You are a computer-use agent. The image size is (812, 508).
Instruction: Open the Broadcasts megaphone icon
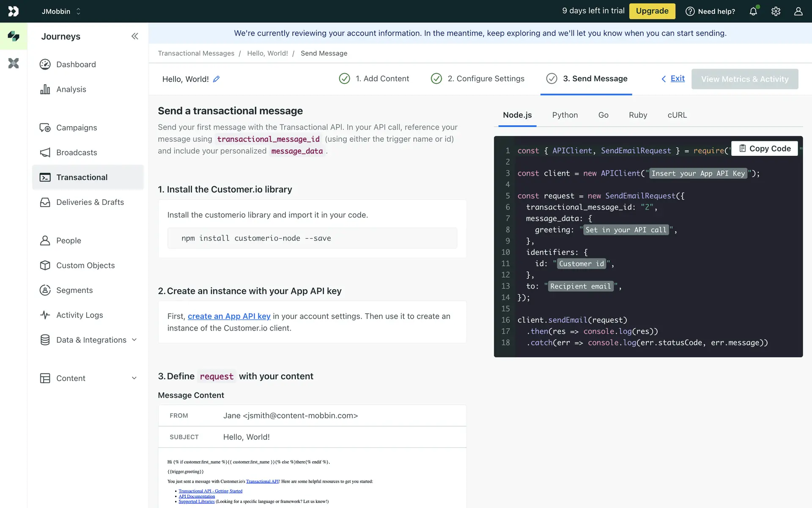(45, 152)
